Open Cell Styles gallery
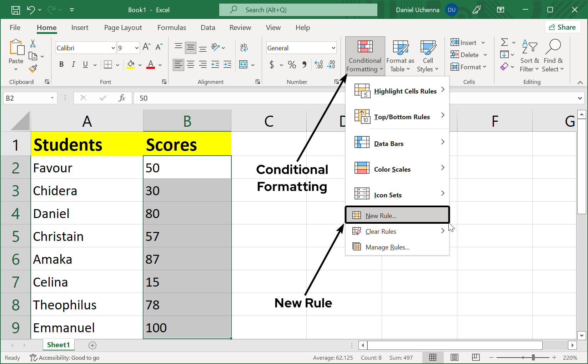 coord(428,55)
